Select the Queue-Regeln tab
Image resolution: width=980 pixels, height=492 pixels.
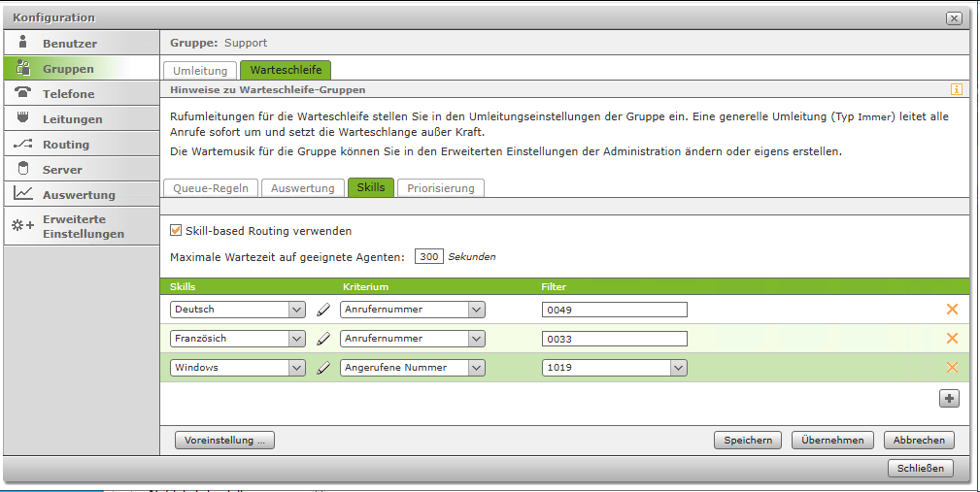[210, 188]
